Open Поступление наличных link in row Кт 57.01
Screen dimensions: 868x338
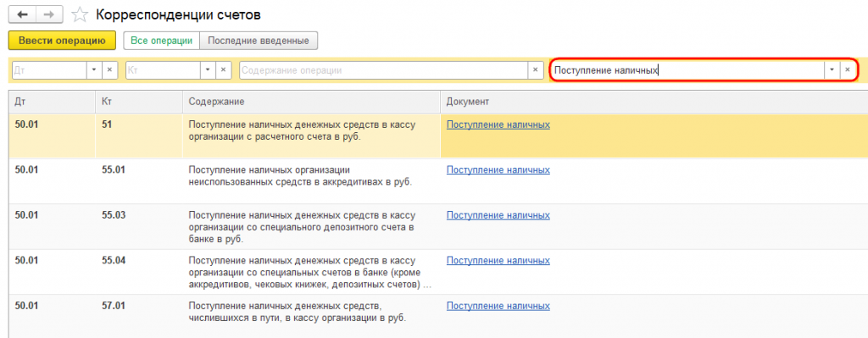coord(498,306)
